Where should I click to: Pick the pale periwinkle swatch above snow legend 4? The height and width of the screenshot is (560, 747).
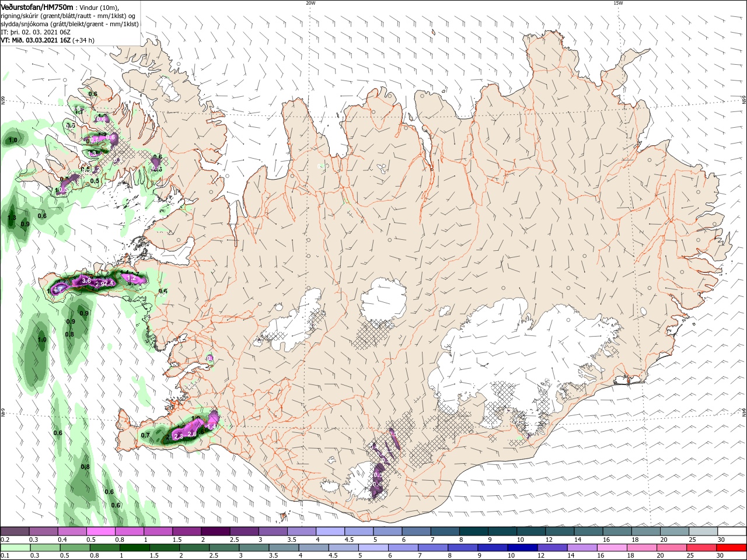(x=330, y=531)
